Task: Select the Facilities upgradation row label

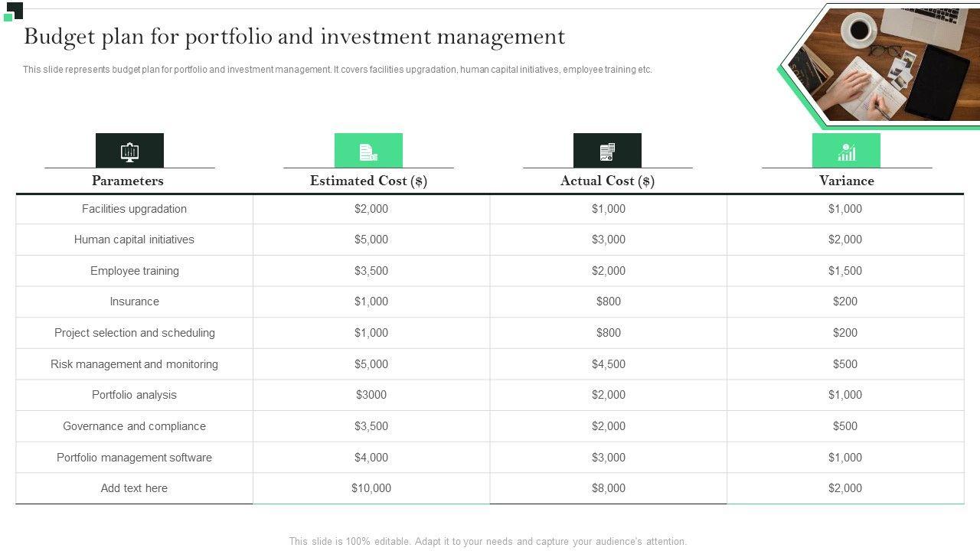Action: 134,209
